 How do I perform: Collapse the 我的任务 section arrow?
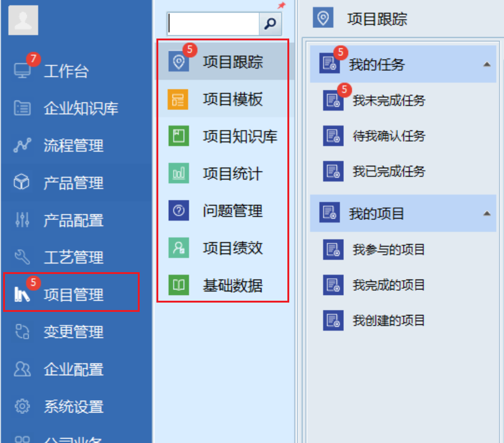[487, 65]
